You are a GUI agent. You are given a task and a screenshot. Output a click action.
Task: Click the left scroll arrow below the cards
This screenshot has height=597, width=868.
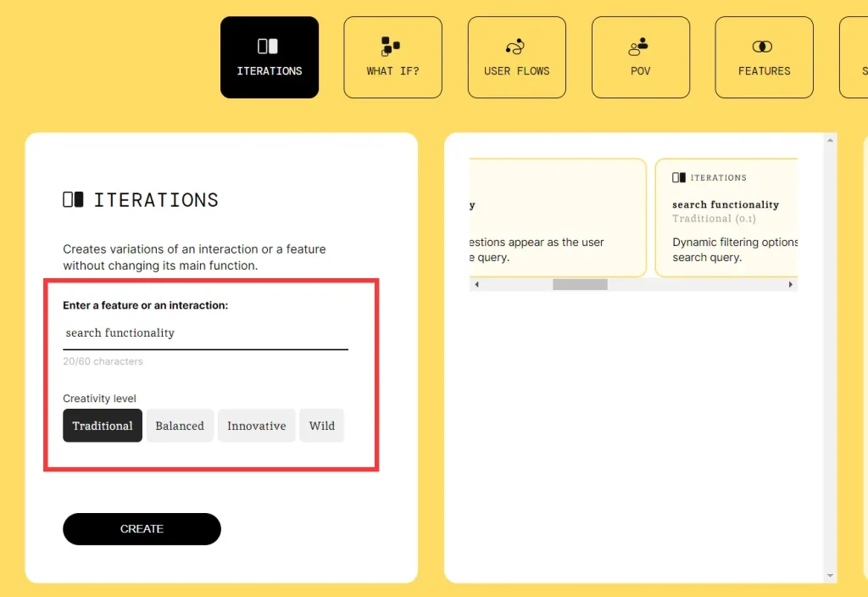click(476, 284)
